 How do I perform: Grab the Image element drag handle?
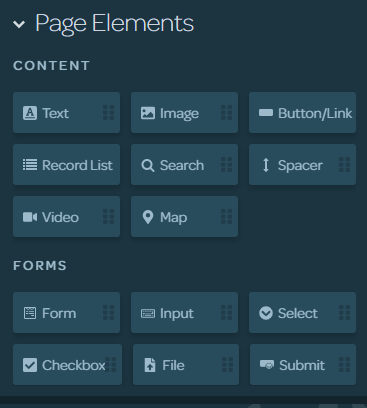pyautogui.click(x=227, y=113)
